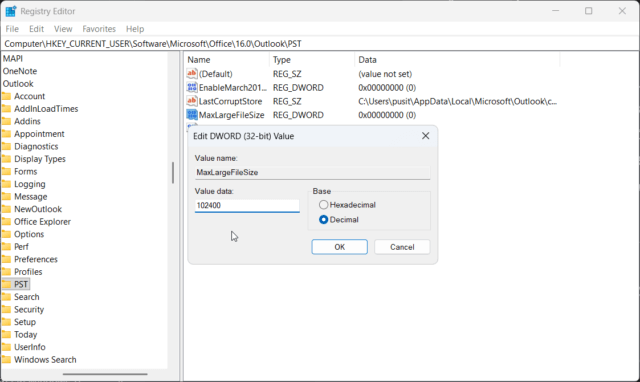Click the Options folder icon
The width and height of the screenshot is (640, 382).
7,234
